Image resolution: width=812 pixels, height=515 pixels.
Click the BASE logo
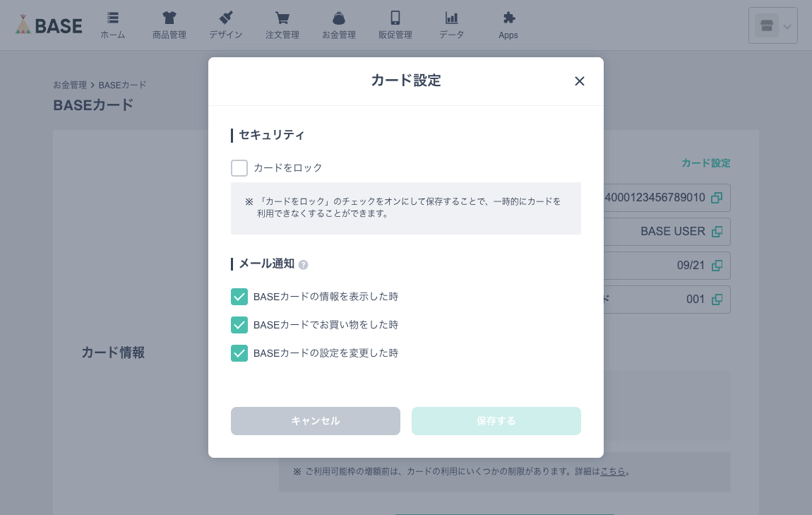[49, 25]
